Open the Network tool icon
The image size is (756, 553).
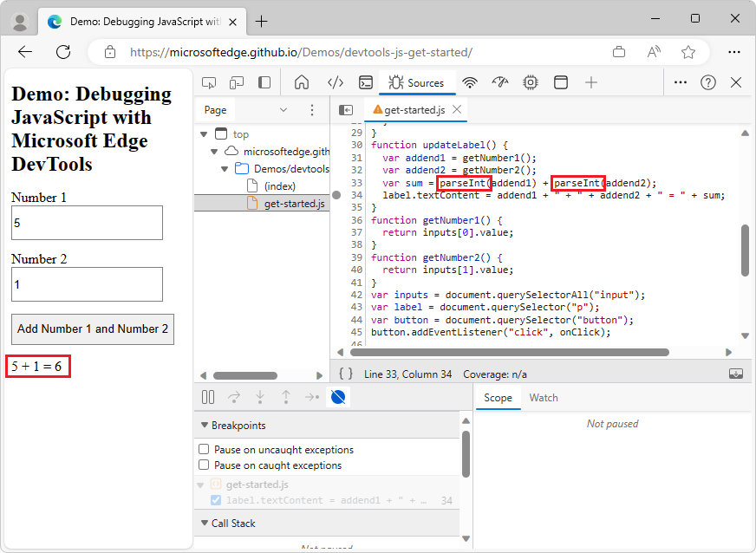pos(470,82)
